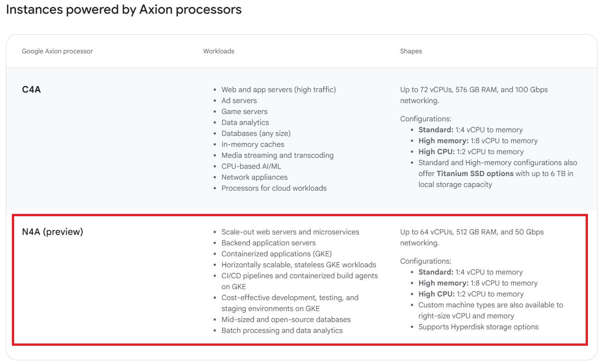Click the 'Game servers' workload item
The width and height of the screenshot is (603, 364).
point(244,112)
